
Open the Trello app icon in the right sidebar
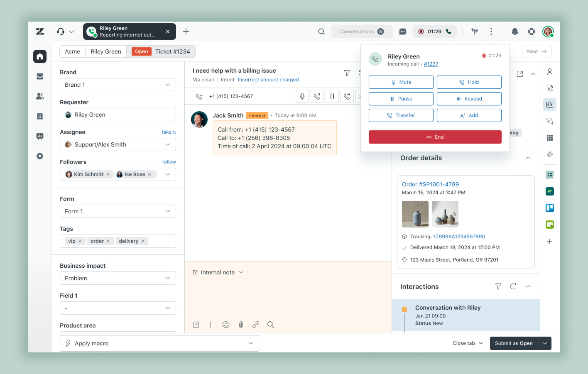pyautogui.click(x=549, y=208)
